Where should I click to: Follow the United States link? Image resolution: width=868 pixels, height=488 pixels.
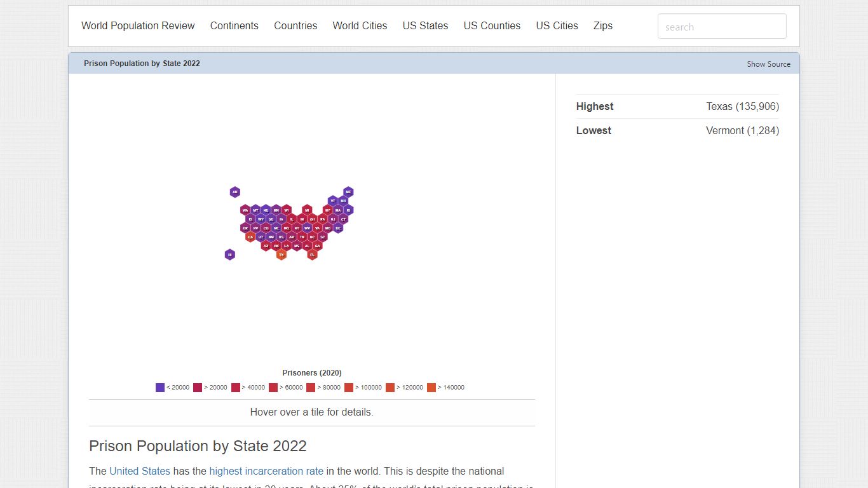click(140, 471)
